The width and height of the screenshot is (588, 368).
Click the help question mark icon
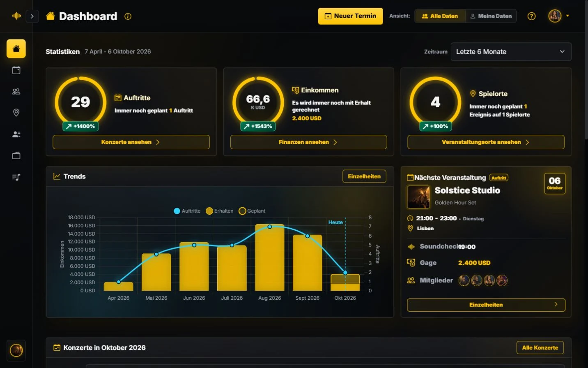[x=531, y=16]
